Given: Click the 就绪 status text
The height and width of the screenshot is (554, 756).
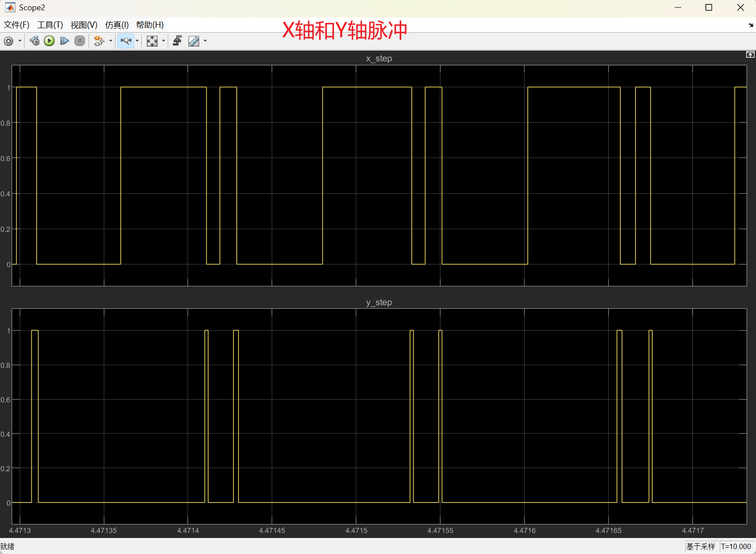Looking at the screenshot, I should [8, 546].
